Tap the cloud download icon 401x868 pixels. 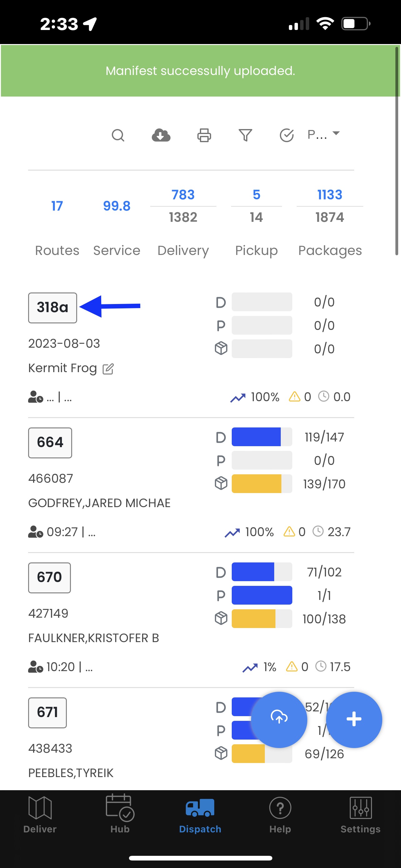[x=161, y=135]
